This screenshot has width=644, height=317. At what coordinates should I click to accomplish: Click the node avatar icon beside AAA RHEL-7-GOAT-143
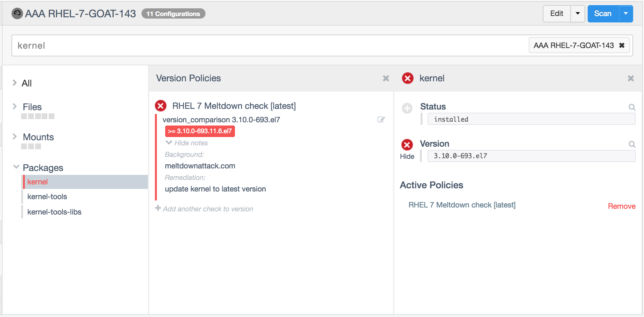pyautogui.click(x=17, y=13)
